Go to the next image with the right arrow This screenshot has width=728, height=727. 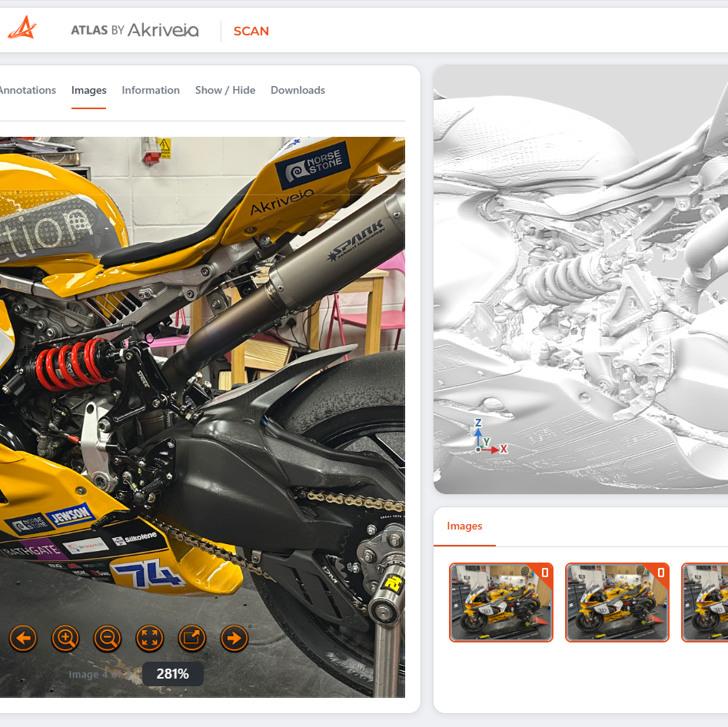234,639
